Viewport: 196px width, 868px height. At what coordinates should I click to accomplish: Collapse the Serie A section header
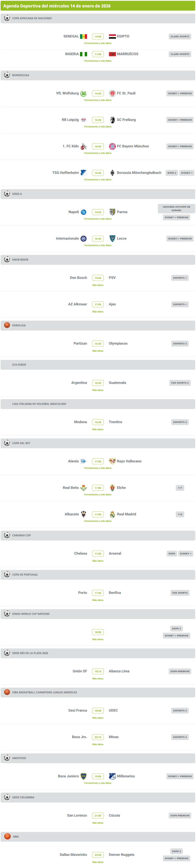coord(98,194)
